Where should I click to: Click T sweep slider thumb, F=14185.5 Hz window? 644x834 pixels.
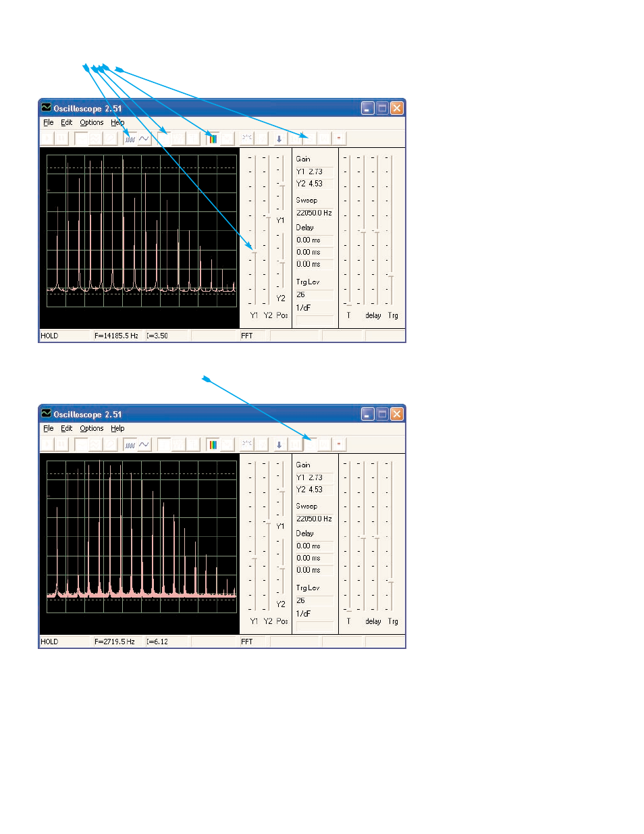[x=349, y=305]
